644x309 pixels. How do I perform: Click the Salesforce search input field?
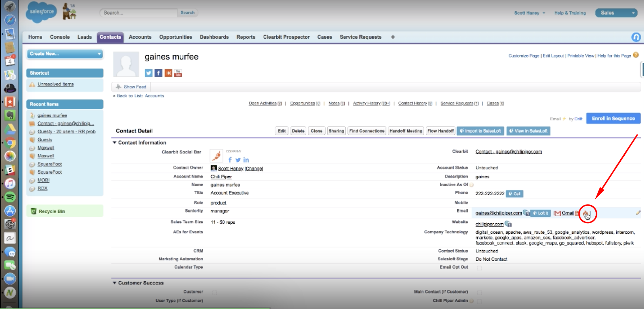click(x=138, y=13)
